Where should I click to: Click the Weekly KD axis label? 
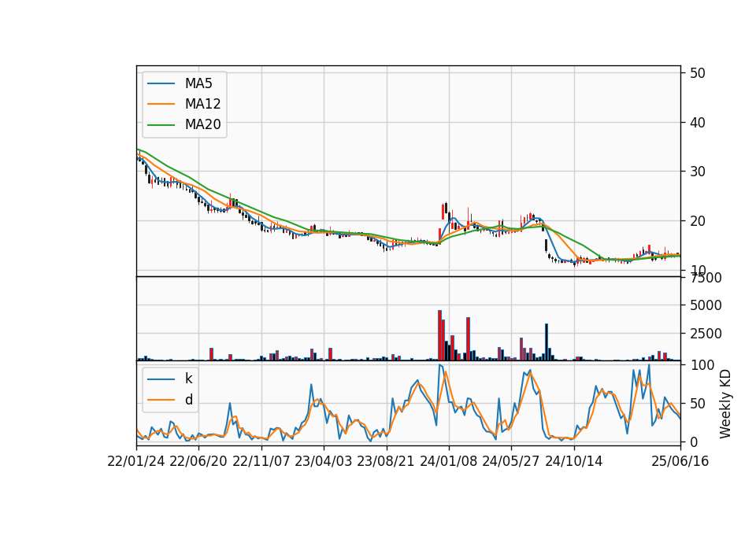coord(725,404)
